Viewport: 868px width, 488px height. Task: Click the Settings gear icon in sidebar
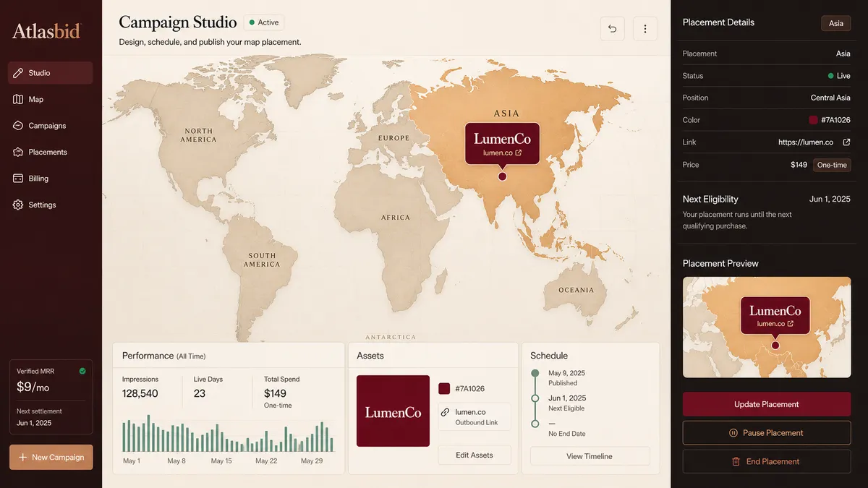[x=18, y=205]
